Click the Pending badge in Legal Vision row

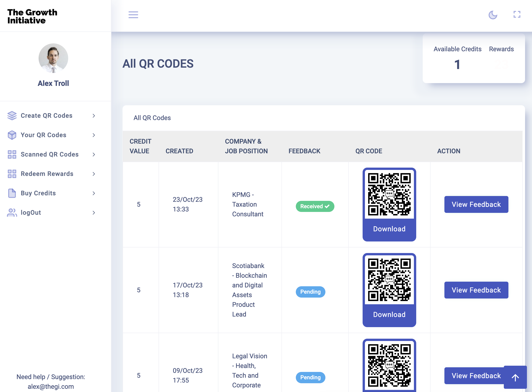310,377
